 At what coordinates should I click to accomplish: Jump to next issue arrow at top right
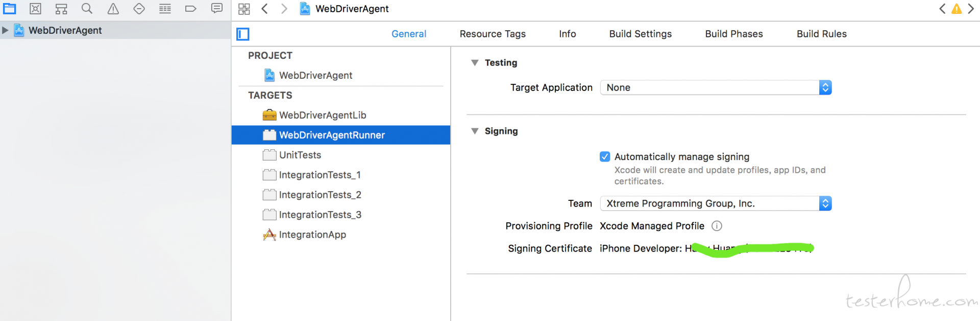click(x=971, y=9)
